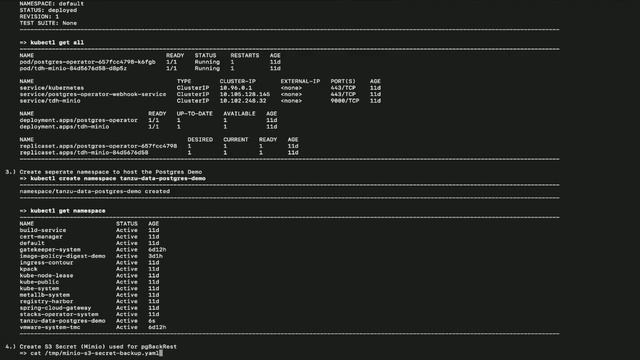Image resolution: width=640 pixels, height=360 pixels.
Task: Select the build-service namespace name
Action: pos(43,230)
